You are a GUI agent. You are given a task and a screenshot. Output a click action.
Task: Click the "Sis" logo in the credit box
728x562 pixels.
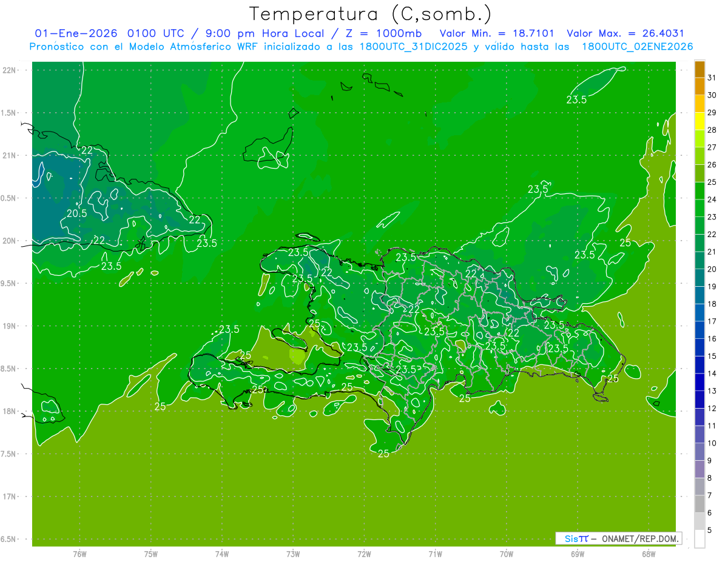tap(571, 538)
